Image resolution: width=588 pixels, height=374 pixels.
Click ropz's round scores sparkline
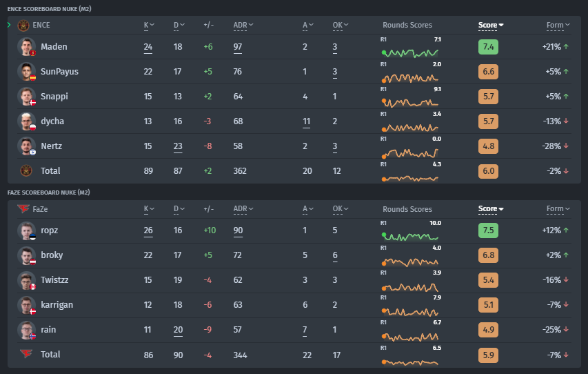(x=410, y=237)
